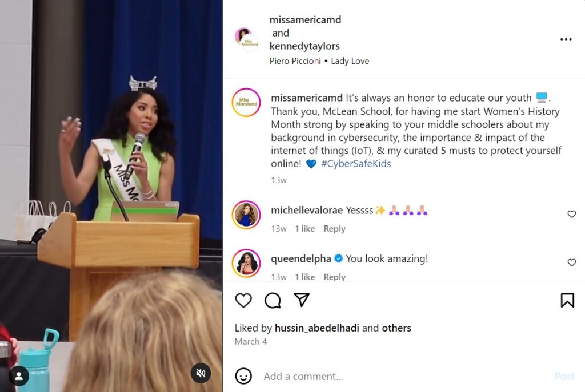Open the three-dot more options menu

pyautogui.click(x=566, y=39)
